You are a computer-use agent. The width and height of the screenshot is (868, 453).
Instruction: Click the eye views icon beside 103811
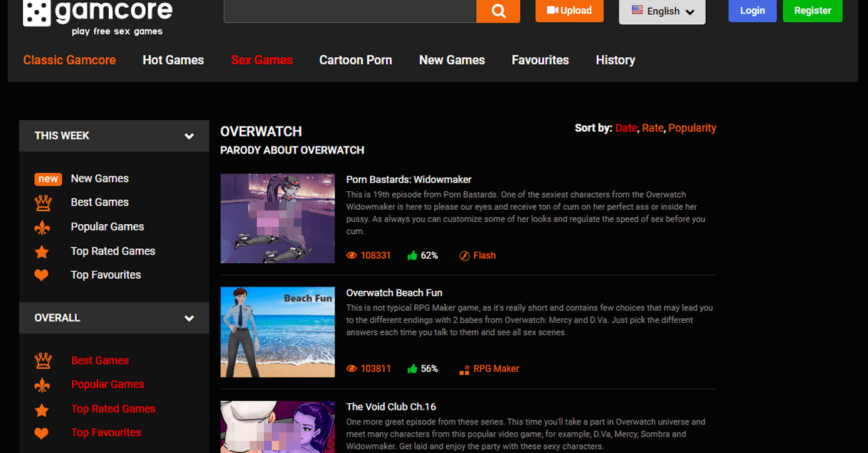(x=351, y=368)
